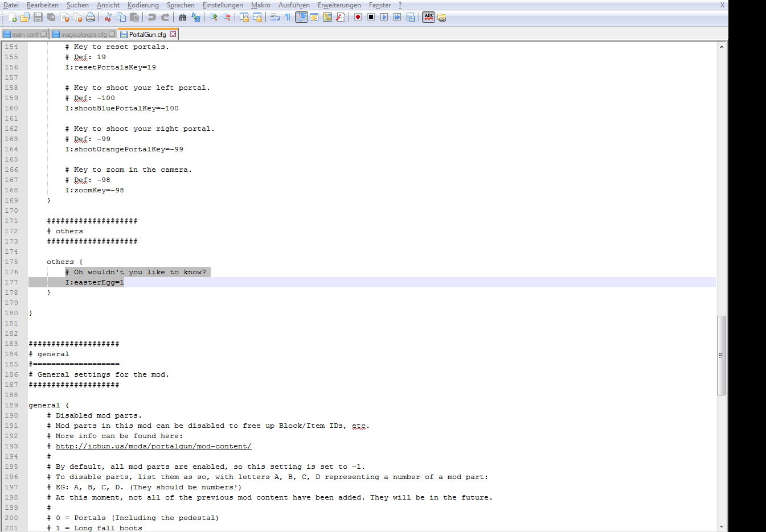
Task: Open the Fenster menu
Action: coord(380,5)
